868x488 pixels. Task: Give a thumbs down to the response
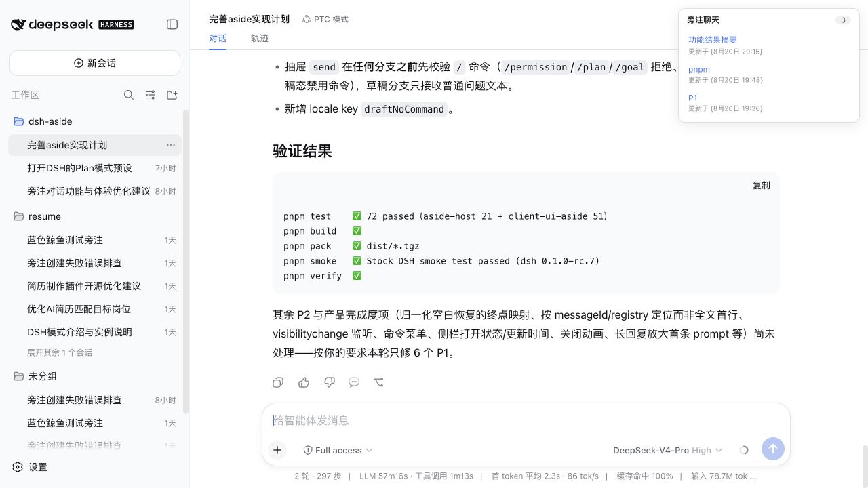330,382
